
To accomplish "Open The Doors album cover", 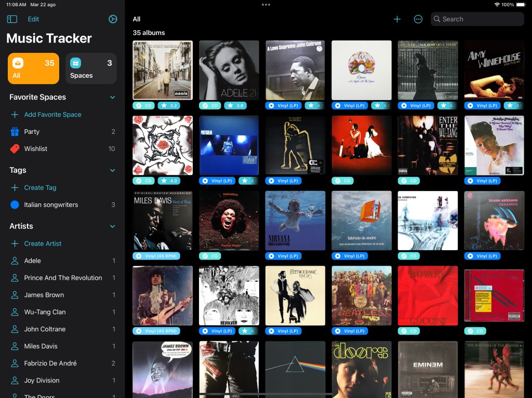I will 362,369.
